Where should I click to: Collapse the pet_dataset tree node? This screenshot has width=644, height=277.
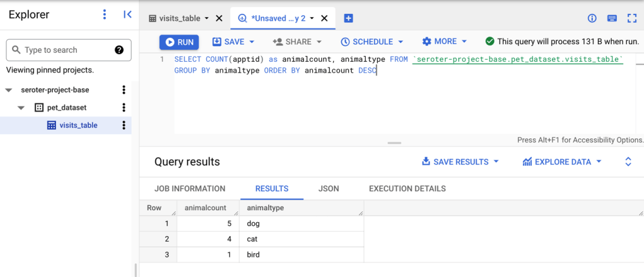click(21, 108)
